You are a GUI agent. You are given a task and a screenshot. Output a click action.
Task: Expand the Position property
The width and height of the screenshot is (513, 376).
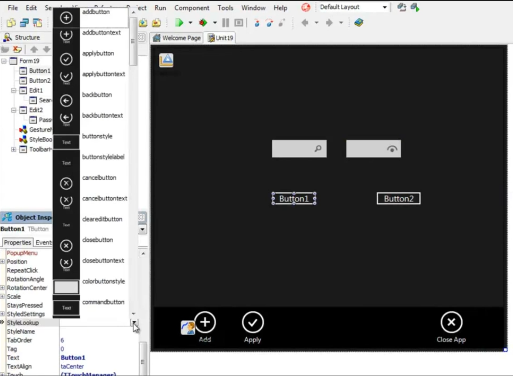2,262
